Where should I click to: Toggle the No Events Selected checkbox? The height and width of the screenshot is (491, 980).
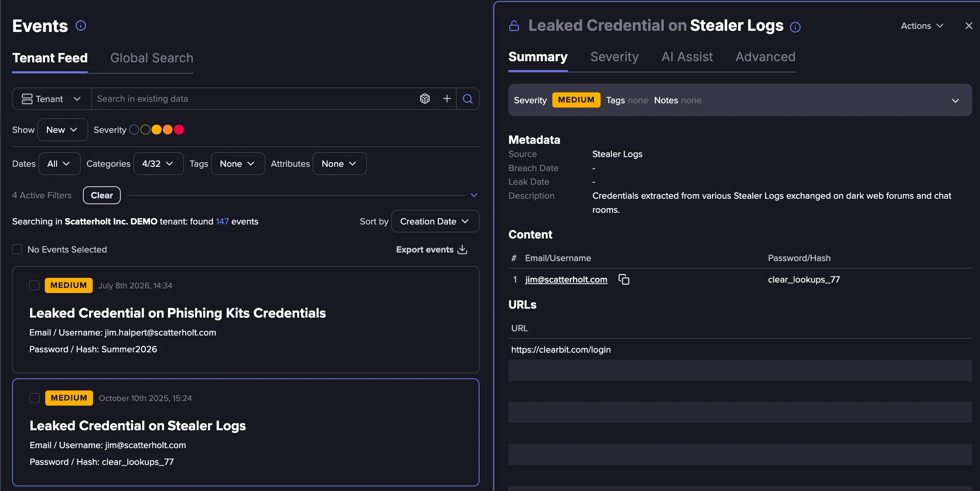pos(17,249)
